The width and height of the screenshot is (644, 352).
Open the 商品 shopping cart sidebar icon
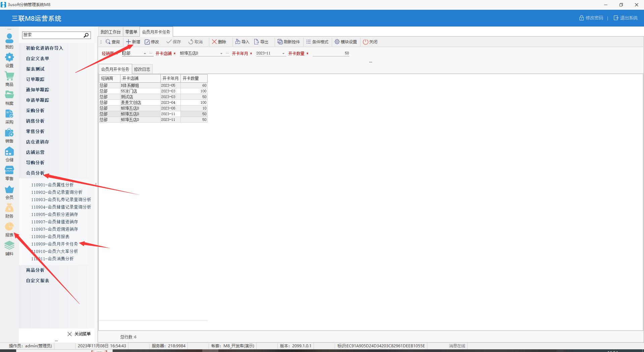(x=9, y=77)
